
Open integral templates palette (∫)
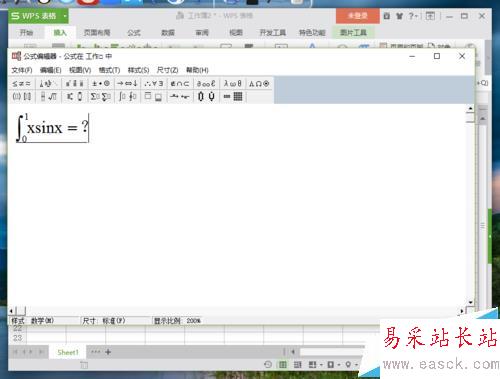[127, 97]
